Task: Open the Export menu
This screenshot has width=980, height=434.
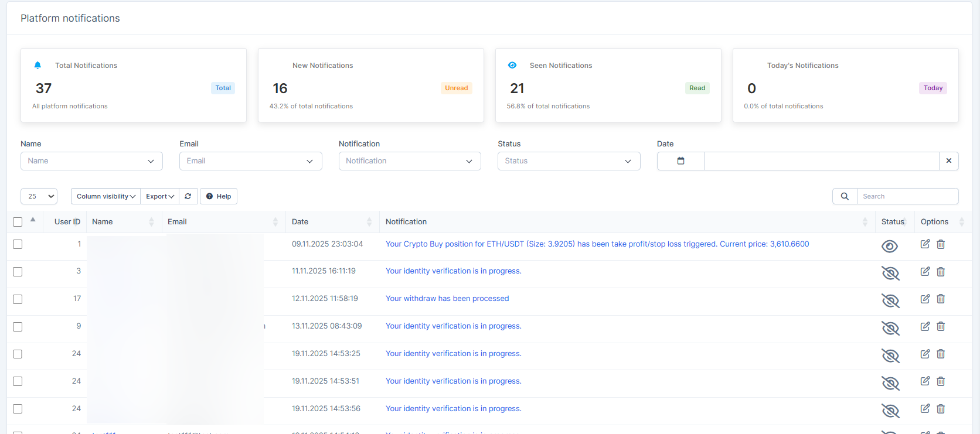Action: tap(159, 196)
